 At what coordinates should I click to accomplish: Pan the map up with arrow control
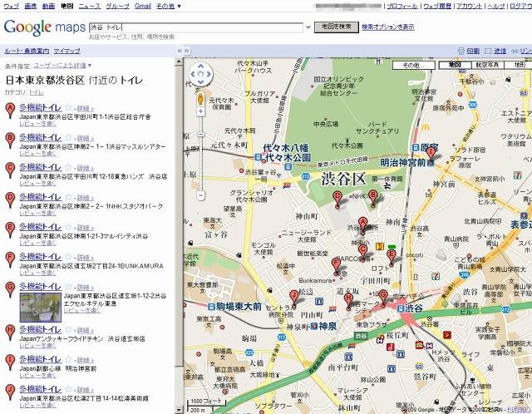[200, 66]
